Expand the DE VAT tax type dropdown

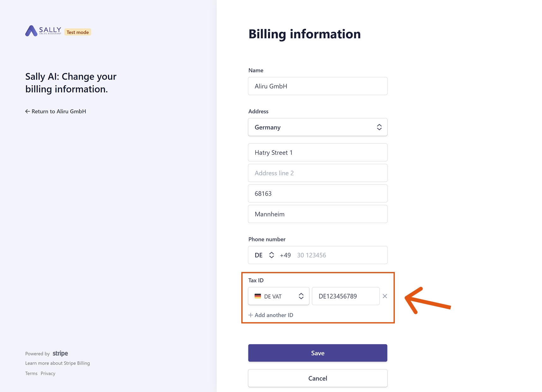279,296
